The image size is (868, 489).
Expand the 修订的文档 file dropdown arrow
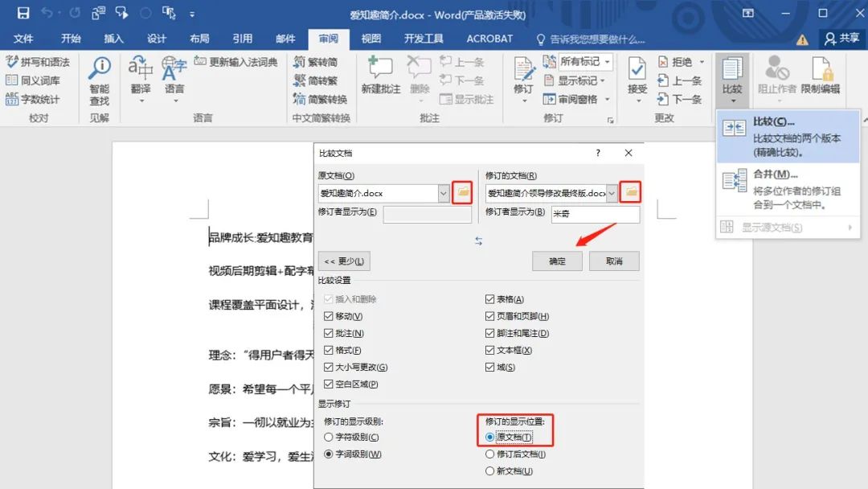point(612,193)
